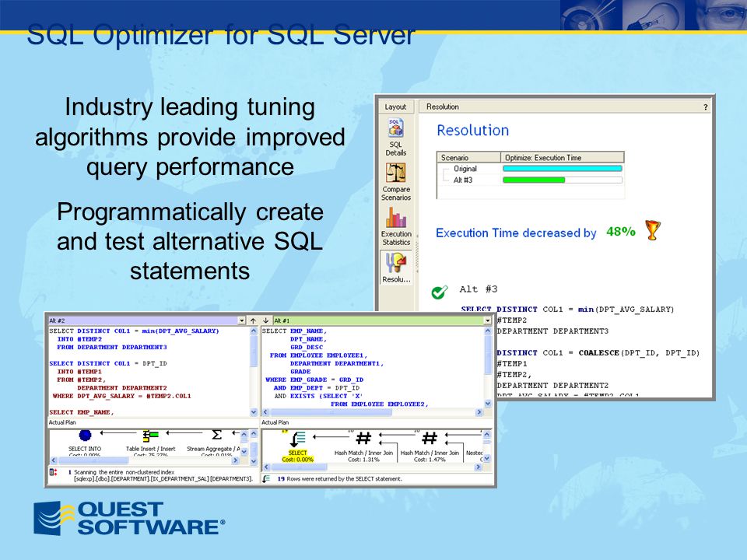Select the blue SELECT INTO plan node

(x=85, y=435)
